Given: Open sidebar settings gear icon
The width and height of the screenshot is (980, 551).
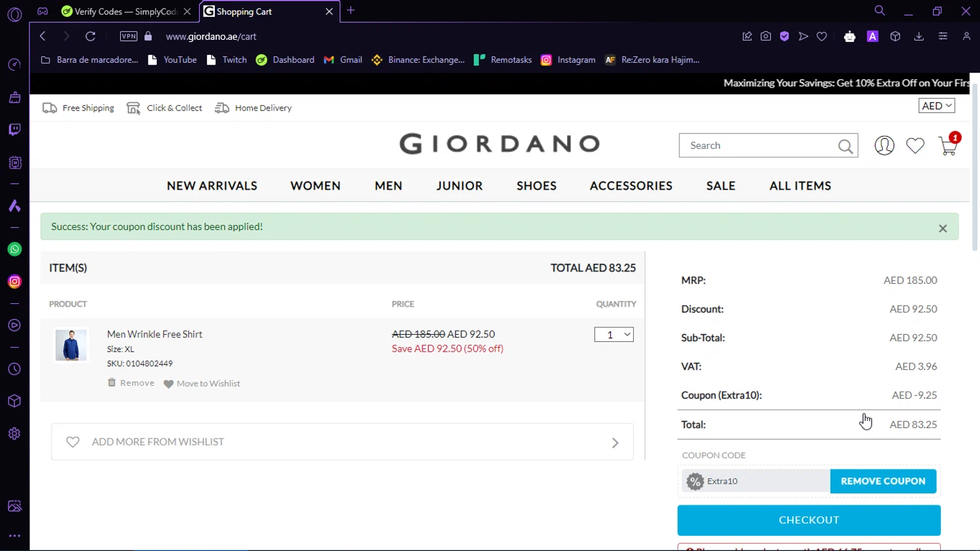Looking at the screenshot, I should tap(14, 433).
